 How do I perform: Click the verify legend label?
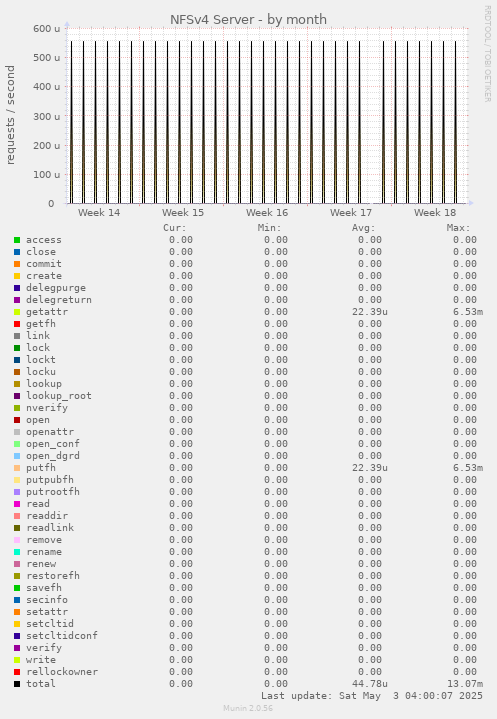44,647
